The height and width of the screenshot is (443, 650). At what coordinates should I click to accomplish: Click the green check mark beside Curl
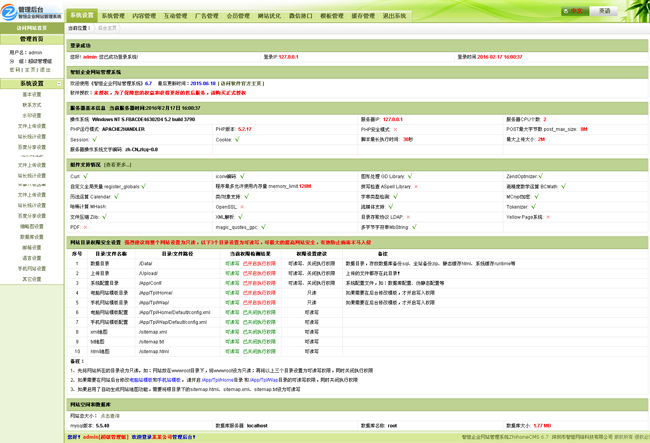(85, 176)
